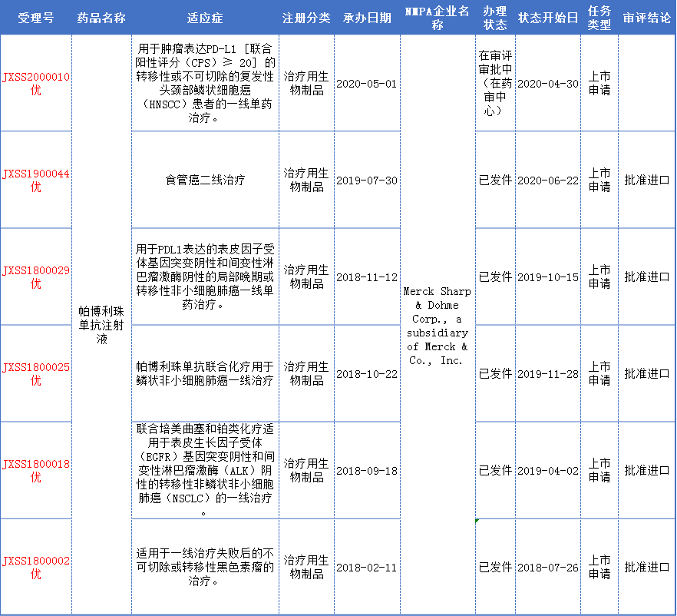677x616 pixels.
Task: Select status start date 2019-11-28
Action: click(548, 373)
